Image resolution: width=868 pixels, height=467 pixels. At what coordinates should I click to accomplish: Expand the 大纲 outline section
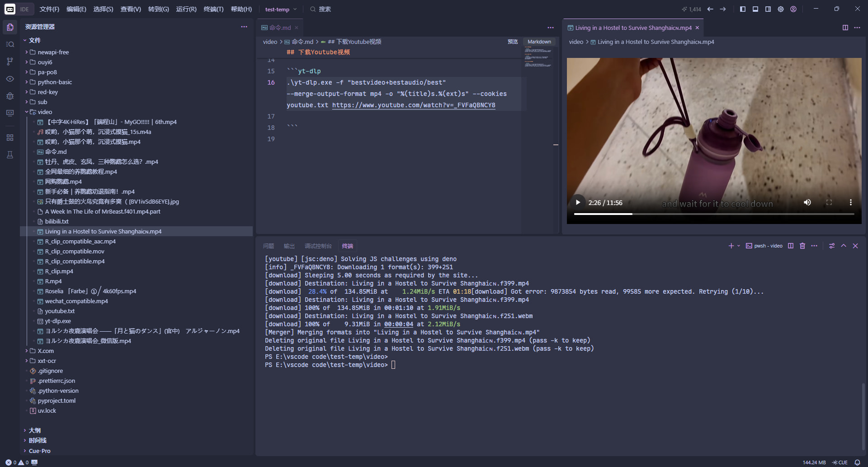pyautogui.click(x=35, y=430)
